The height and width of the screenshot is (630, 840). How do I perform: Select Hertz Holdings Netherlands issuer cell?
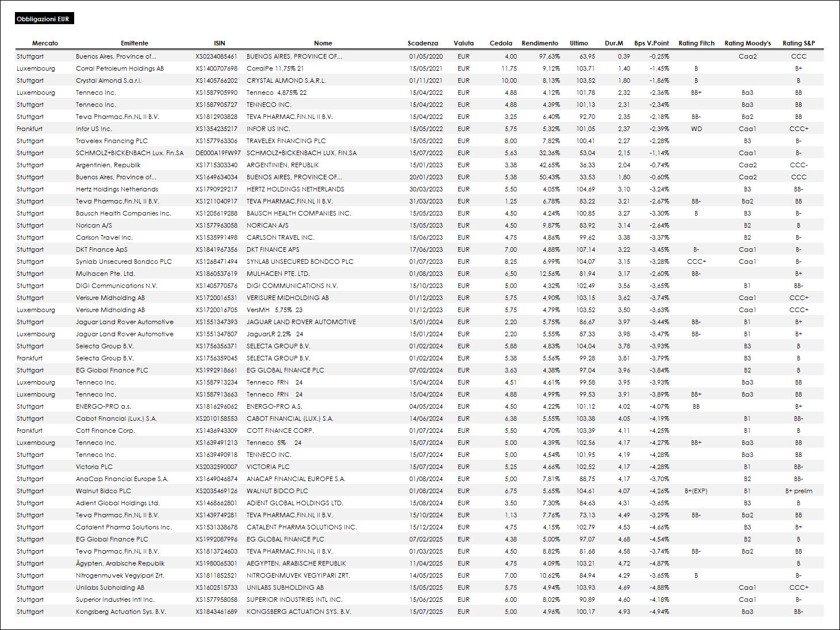tap(117, 189)
